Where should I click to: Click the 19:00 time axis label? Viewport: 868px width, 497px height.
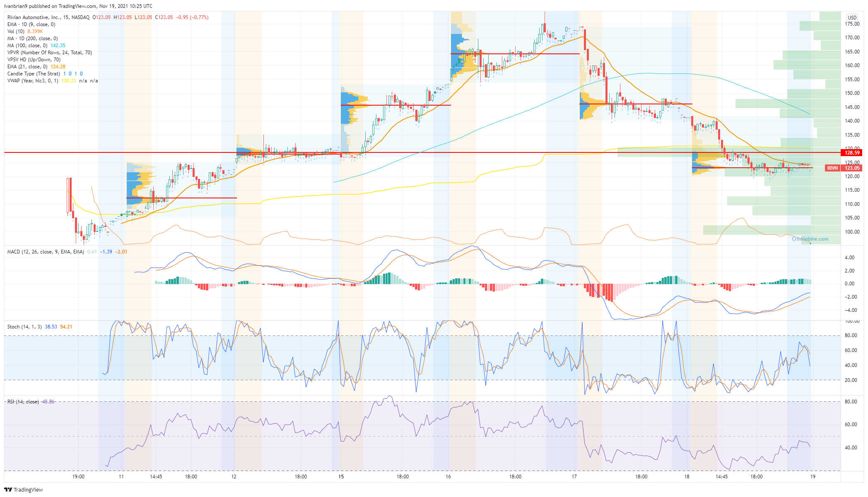(x=78, y=477)
